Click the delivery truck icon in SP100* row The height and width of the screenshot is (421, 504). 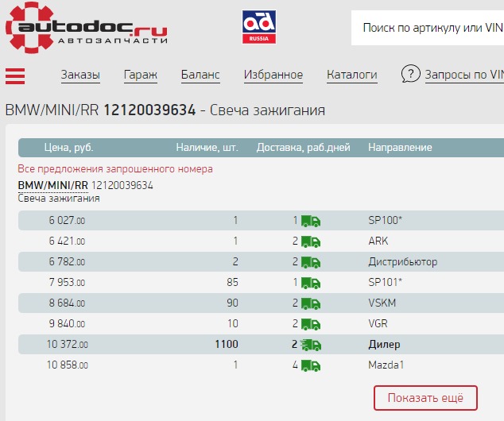pyautogui.click(x=311, y=221)
